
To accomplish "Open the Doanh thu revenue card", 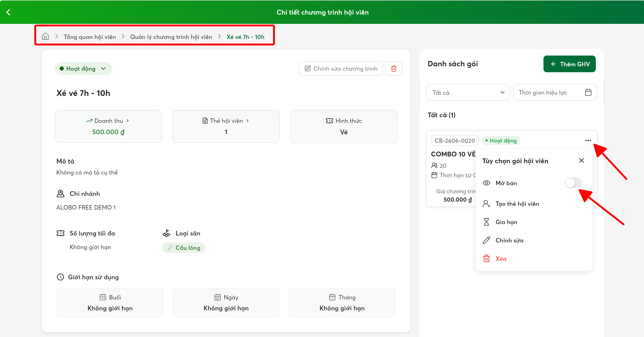I will click(x=108, y=126).
